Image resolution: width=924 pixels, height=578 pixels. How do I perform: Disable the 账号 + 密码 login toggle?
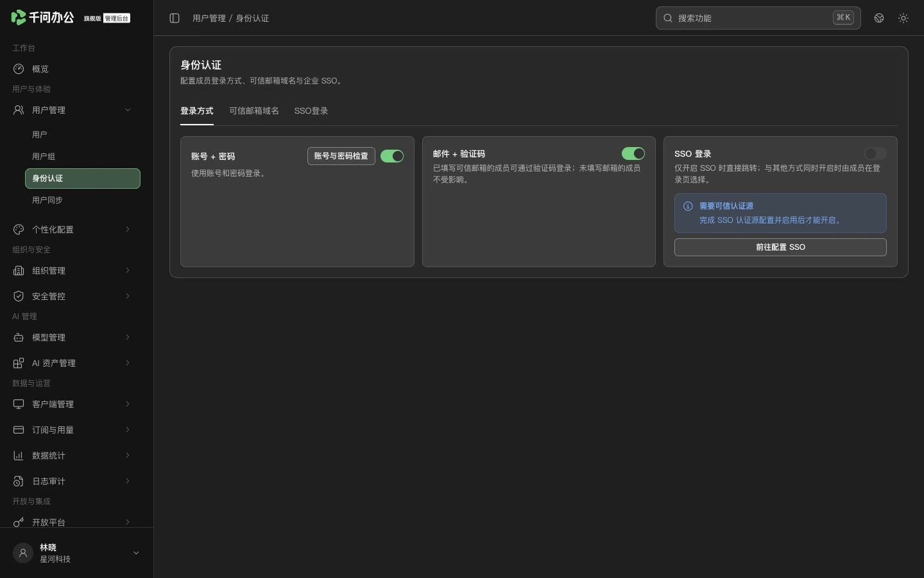392,156
